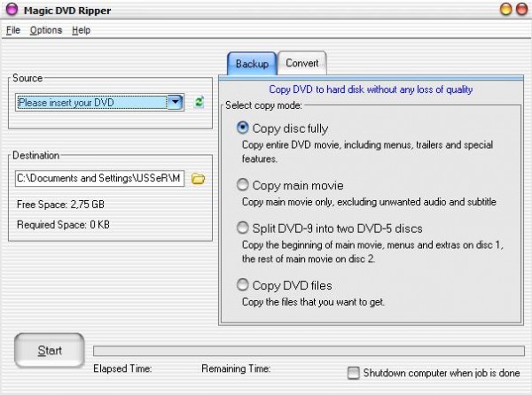The width and height of the screenshot is (532, 395).
Task: Select the Copy disc fully radio button
Action: tap(242, 128)
